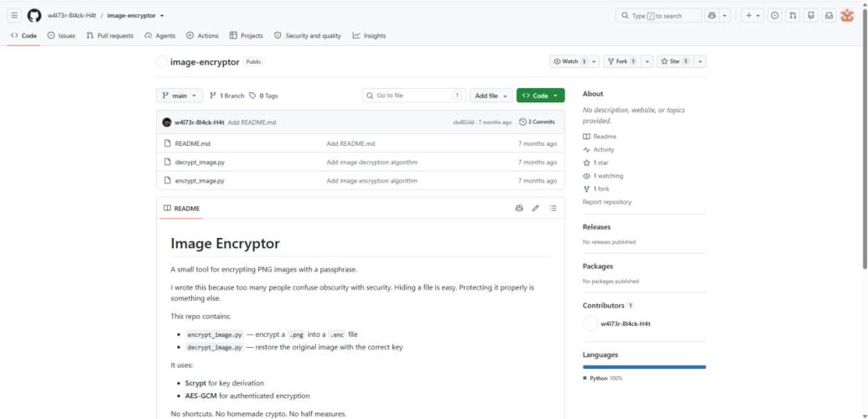Click the repository owner avatar beside title
Viewport: 868px width, 419px height.
coord(161,62)
